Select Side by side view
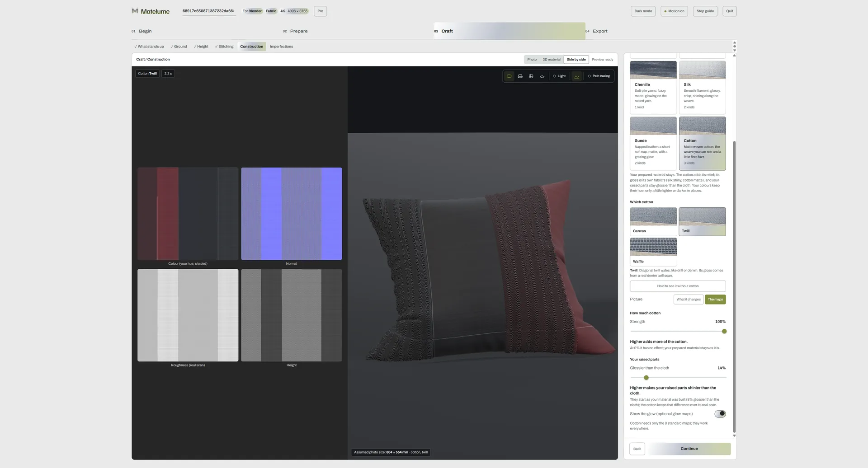868x468 pixels. [576, 60]
